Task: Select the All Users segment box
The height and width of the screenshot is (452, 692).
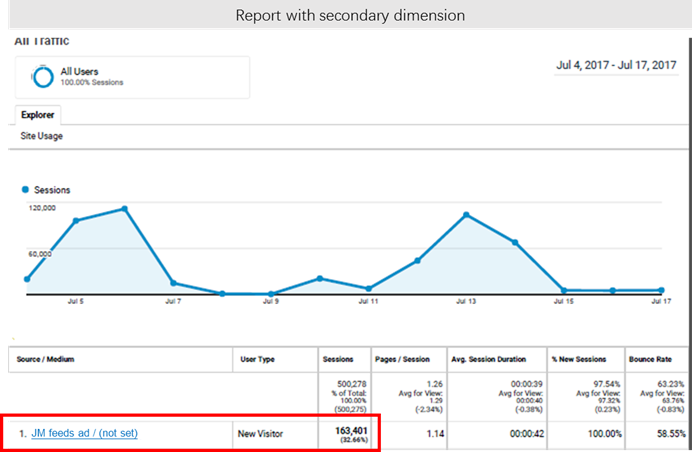Action: click(132, 77)
